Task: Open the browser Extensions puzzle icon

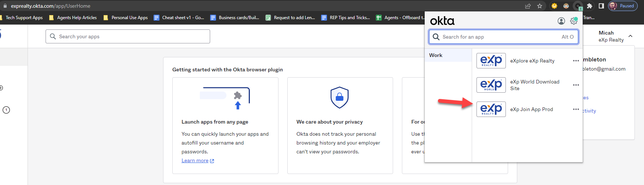Action: click(x=590, y=6)
